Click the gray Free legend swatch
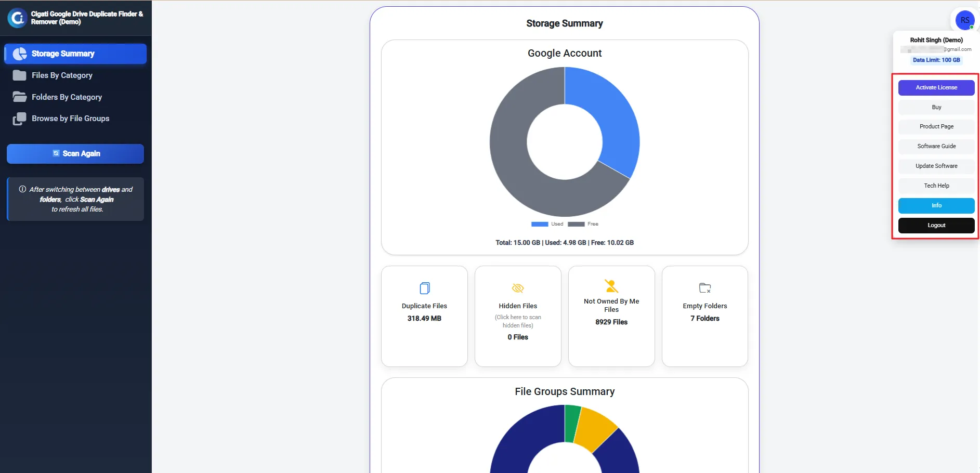Screen dimensions: 980x473 click(576, 224)
